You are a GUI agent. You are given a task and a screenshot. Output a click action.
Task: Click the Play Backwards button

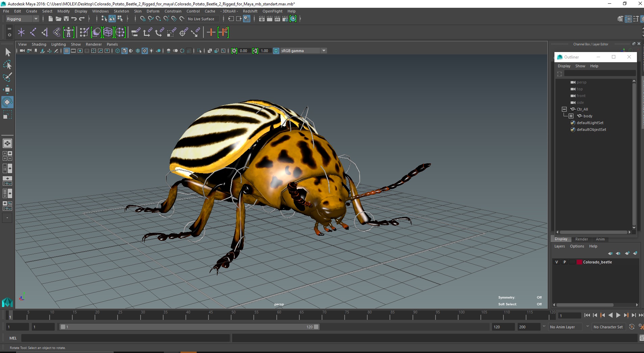point(611,315)
